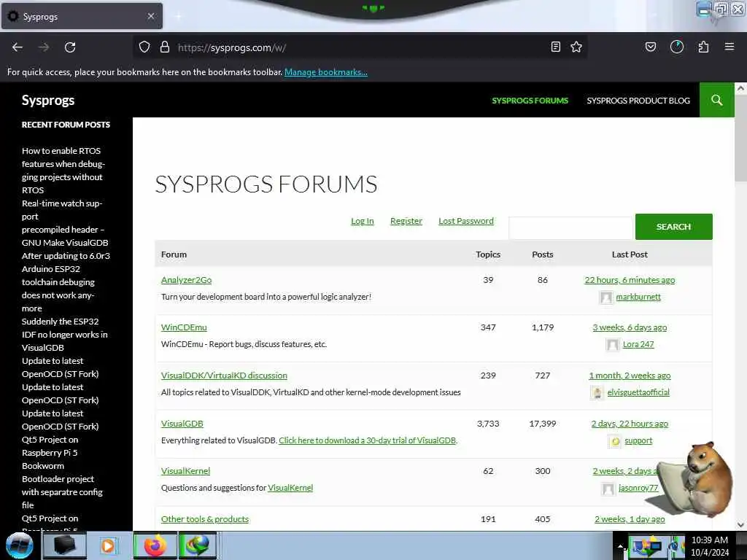Open 'How to enable RTOS features' post
Viewport: 747px width, 560px height.
[x=63, y=171]
